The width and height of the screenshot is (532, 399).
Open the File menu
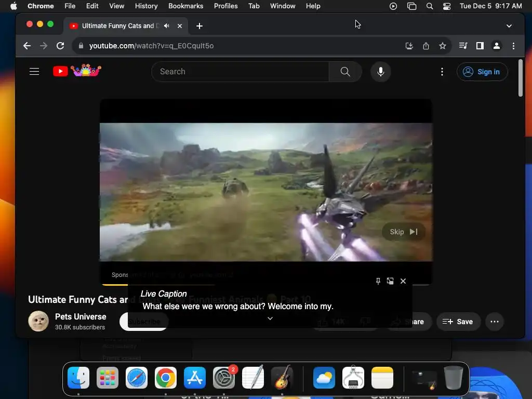pyautogui.click(x=70, y=6)
